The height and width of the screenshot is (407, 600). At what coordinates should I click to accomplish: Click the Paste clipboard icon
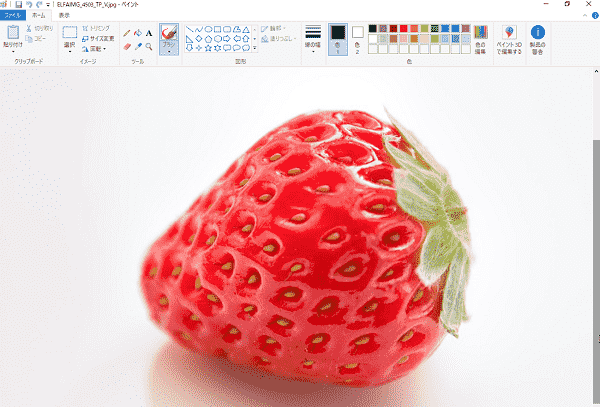point(13,32)
